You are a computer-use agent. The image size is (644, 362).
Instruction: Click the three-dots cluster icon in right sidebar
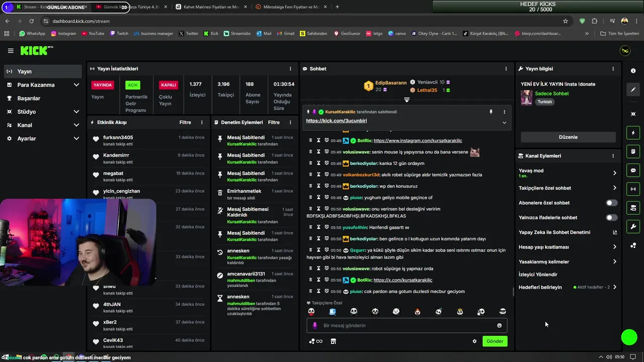[633, 245]
